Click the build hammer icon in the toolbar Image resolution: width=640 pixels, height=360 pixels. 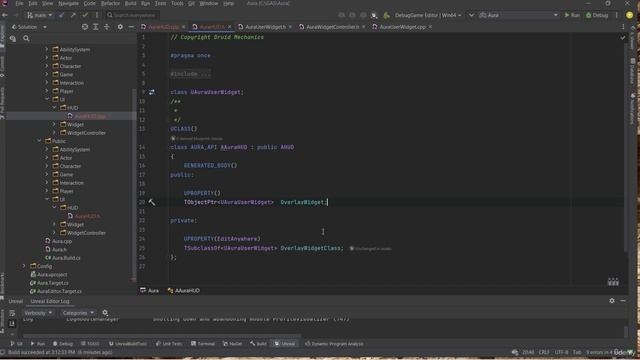[x=386, y=15]
